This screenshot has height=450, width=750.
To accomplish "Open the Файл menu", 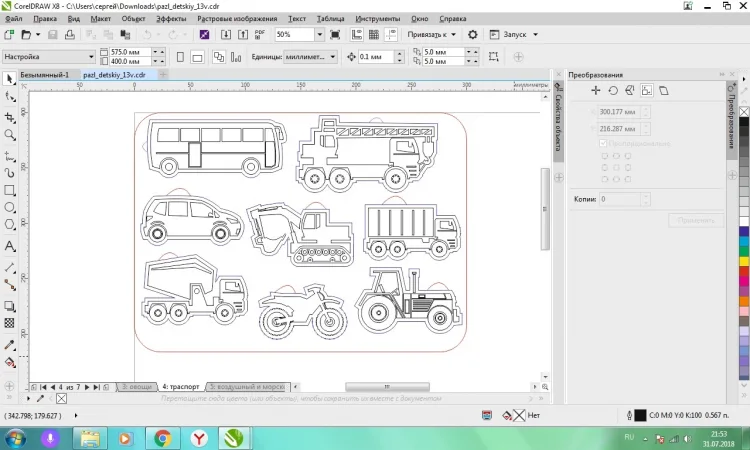I will point(13,19).
